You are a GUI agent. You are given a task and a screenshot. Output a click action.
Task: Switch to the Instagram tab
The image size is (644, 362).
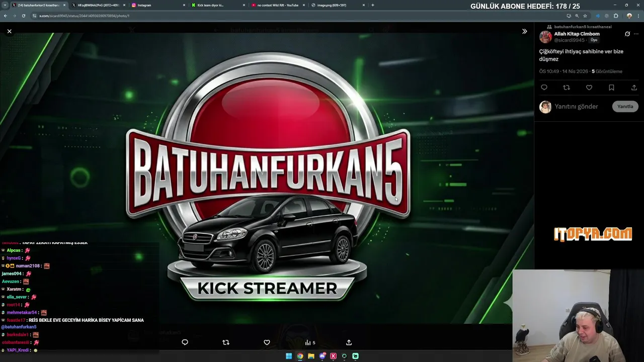[157, 5]
